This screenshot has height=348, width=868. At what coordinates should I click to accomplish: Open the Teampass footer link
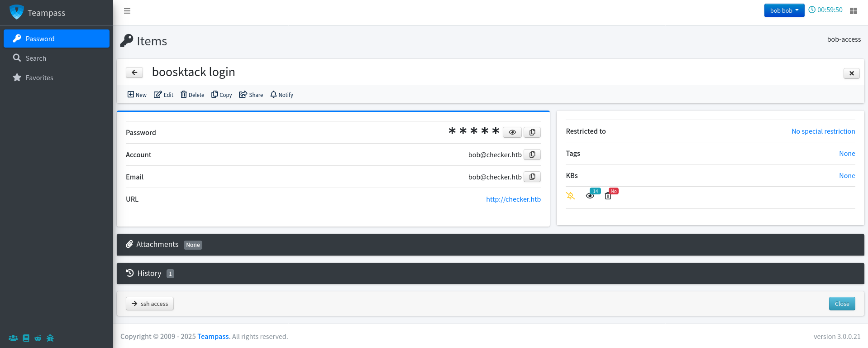213,336
